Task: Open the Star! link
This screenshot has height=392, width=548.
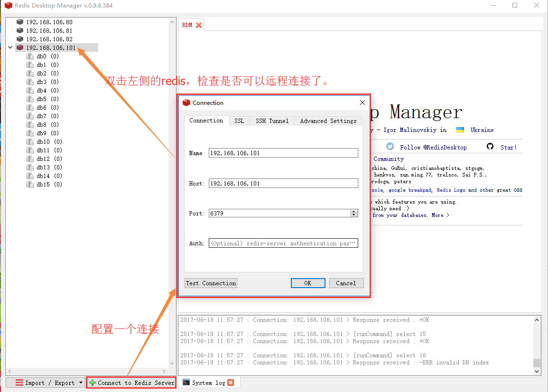Action: pos(509,148)
